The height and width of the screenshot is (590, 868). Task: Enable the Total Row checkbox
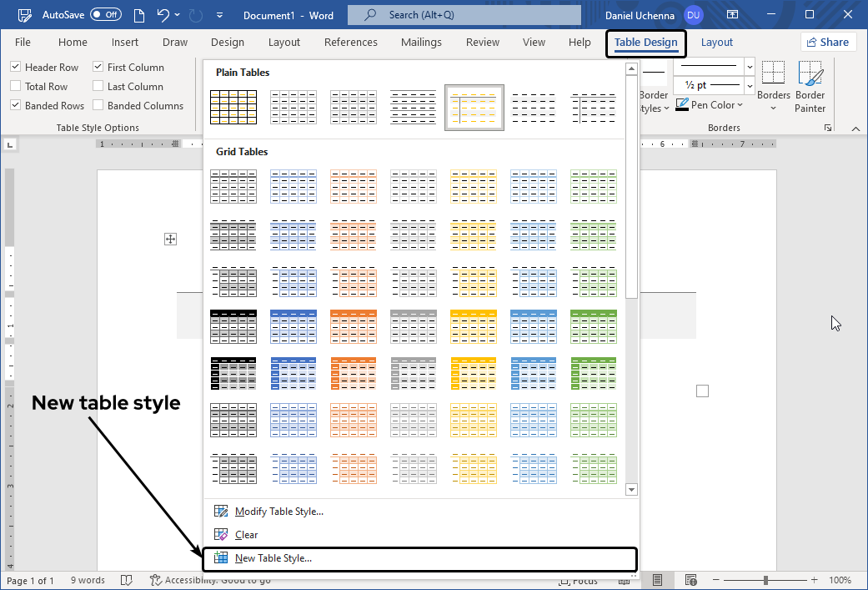[x=16, y=87]
